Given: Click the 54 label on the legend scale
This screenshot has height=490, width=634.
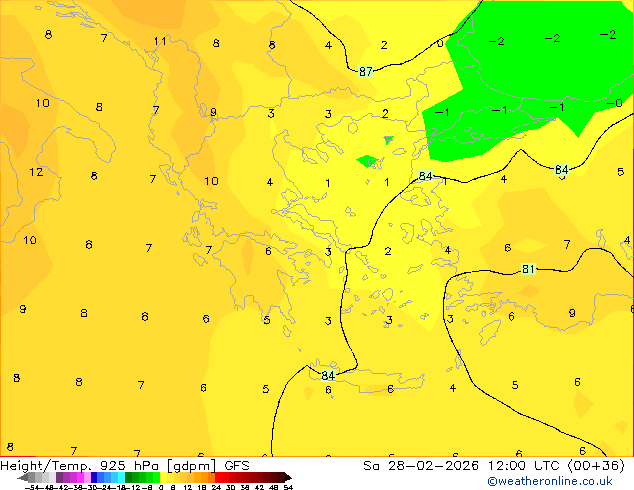Looking at the screenshot, I should [x=288, y=487].
